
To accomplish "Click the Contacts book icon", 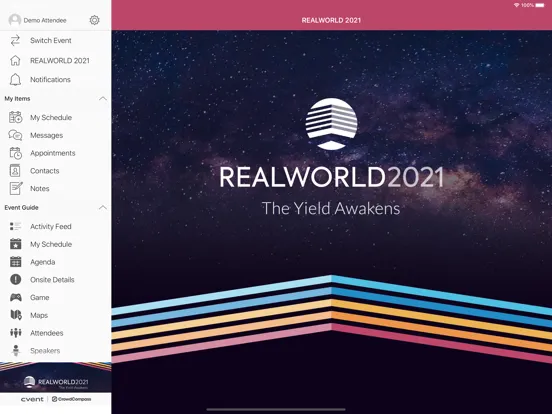I will [x=15, y=171].
